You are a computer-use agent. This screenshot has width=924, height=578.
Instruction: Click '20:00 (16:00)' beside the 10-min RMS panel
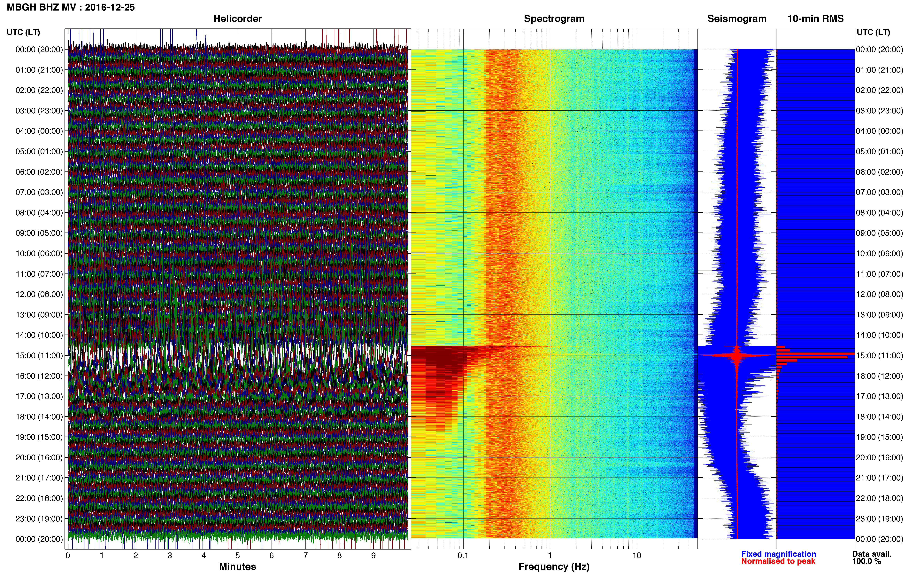tap(879, 458)
